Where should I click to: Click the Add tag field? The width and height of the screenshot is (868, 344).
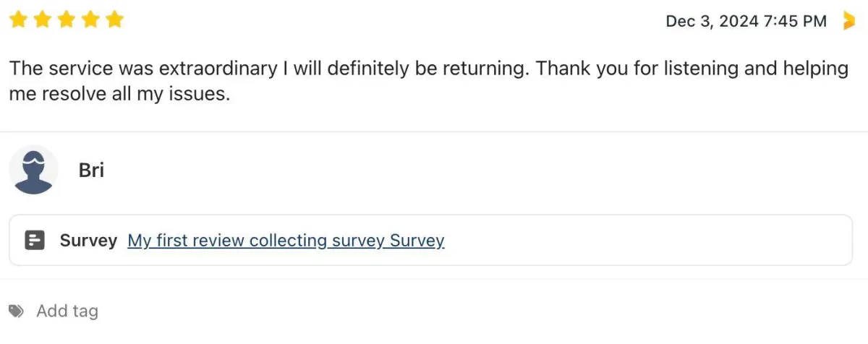(x=67, y=311)
